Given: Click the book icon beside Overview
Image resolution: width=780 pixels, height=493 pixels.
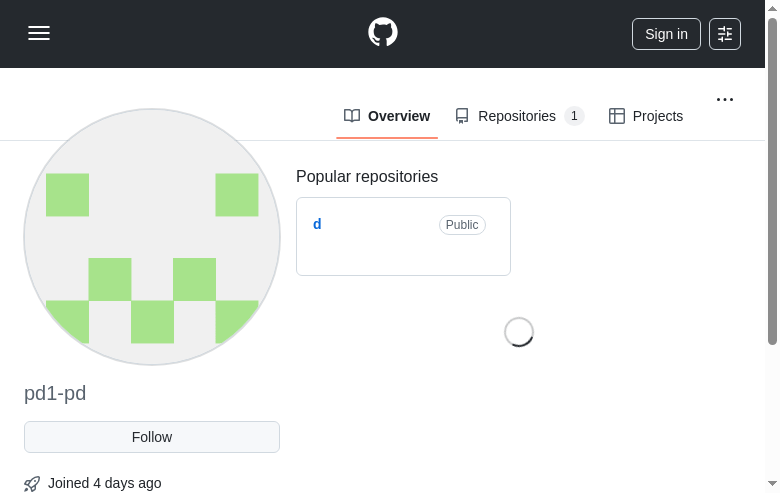Looking at the screenshot, I should (x=352, y=116).
